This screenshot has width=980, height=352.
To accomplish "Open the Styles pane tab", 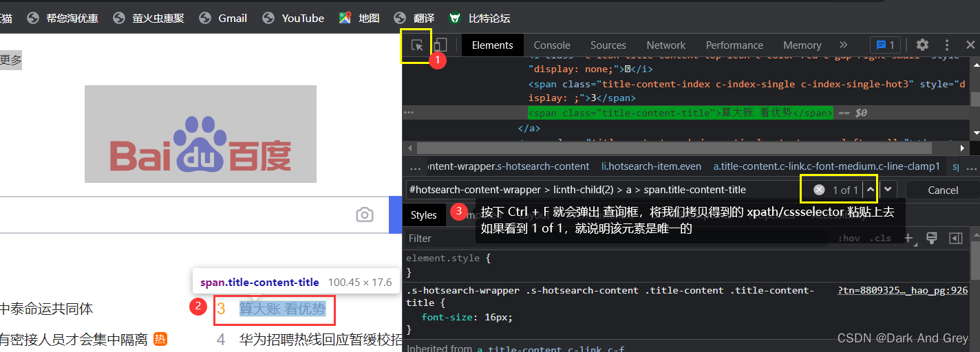I will pos(423,215).
